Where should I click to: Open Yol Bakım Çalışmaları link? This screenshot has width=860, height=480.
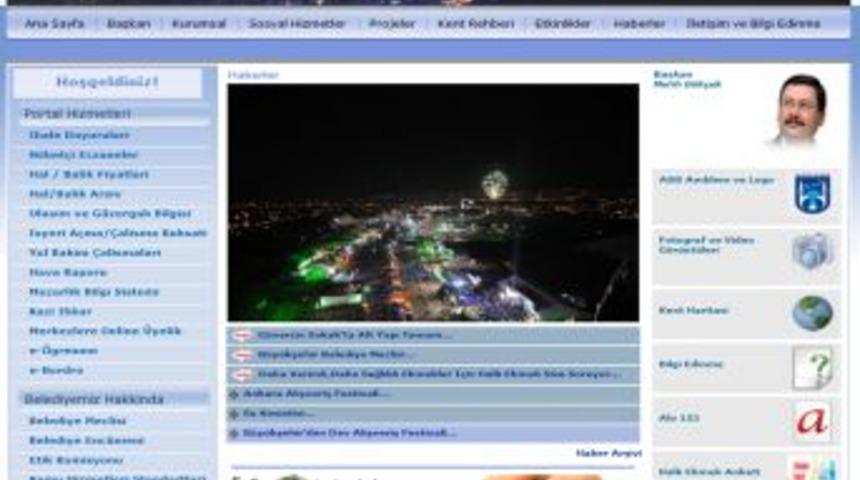click(95, 253)
